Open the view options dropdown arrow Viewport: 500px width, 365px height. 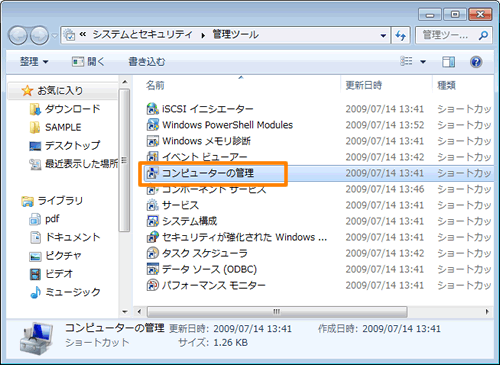[x=423, y=62]
